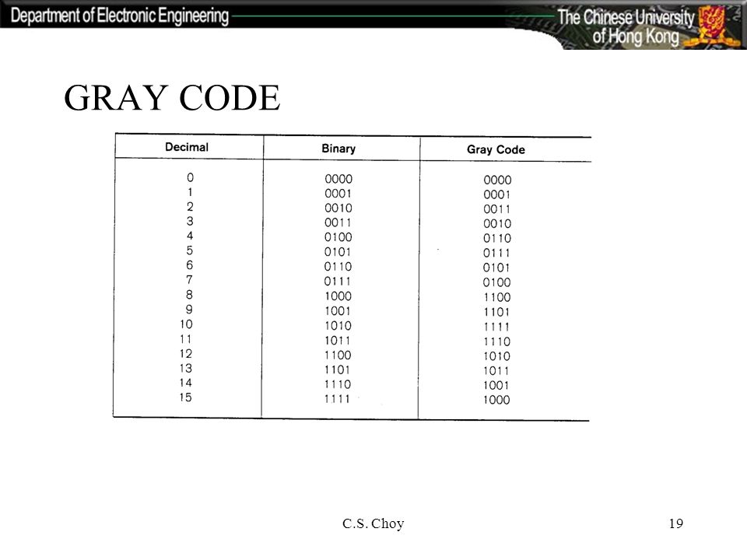Click 0011 in the Binary column
Image resolution: width=747 pixels, height=560 pixels.
point(338,223)
